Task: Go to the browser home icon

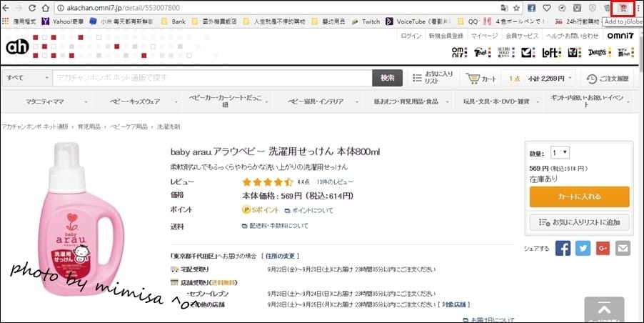Action: coord(46,8)
